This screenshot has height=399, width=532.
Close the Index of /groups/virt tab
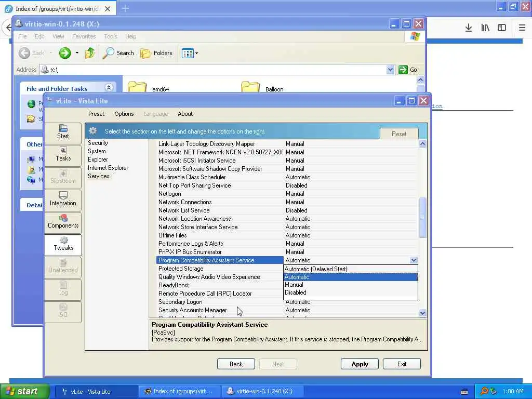[x=108, y=9]
